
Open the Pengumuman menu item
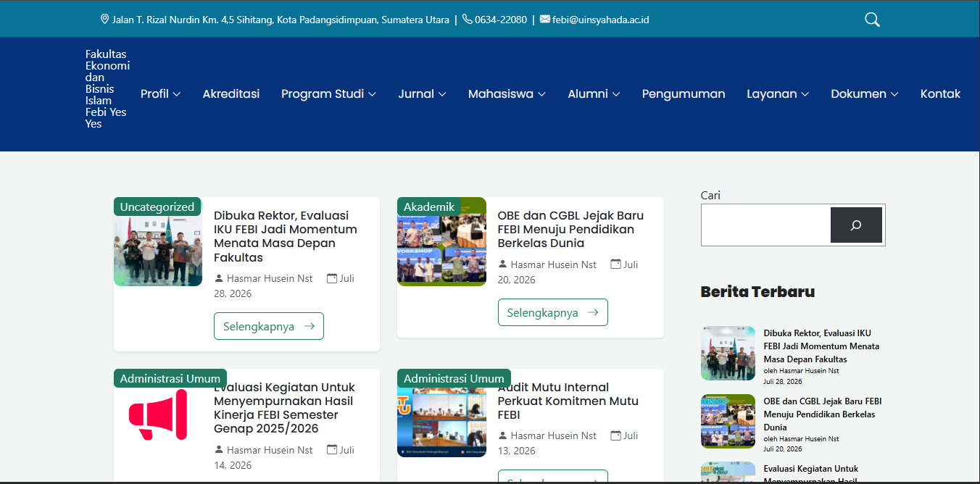click(x=684, y=93)
